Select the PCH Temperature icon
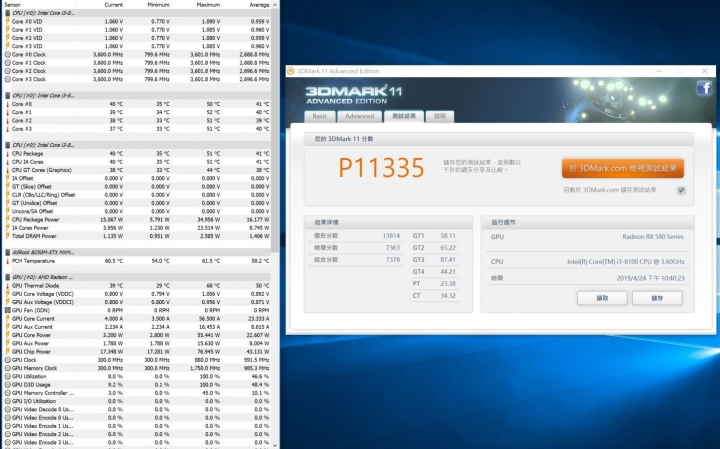The image size is (720, 449). click(x=7, y=261)
